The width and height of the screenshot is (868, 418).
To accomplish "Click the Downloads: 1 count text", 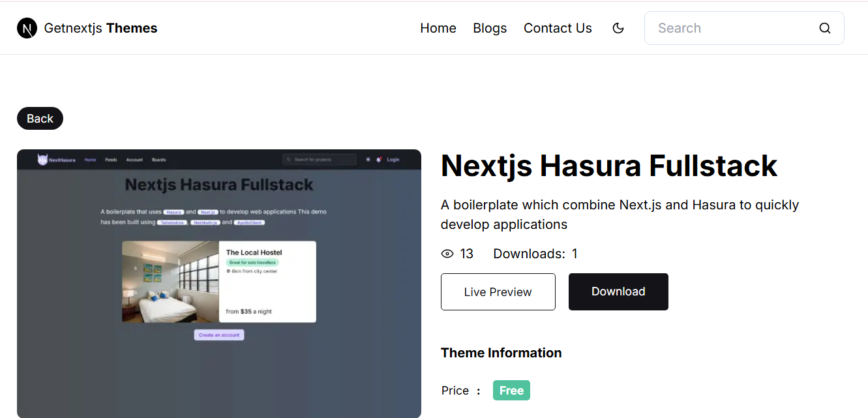I will click(535, 254).
